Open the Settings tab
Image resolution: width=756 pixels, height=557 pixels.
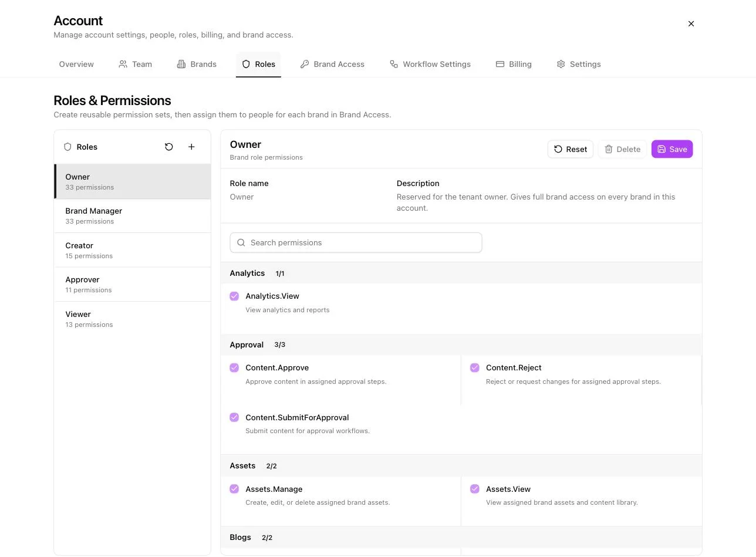pyautogui.click(x=579, y=64)
